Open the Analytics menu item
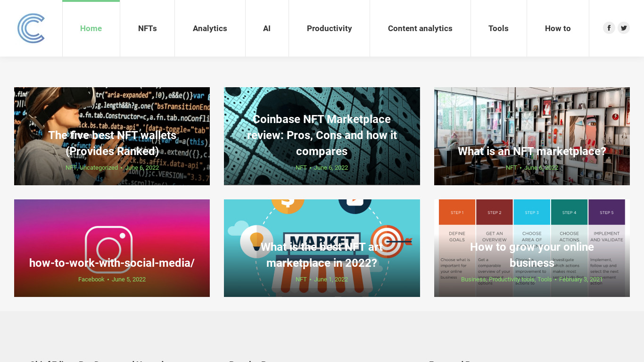 210,28
